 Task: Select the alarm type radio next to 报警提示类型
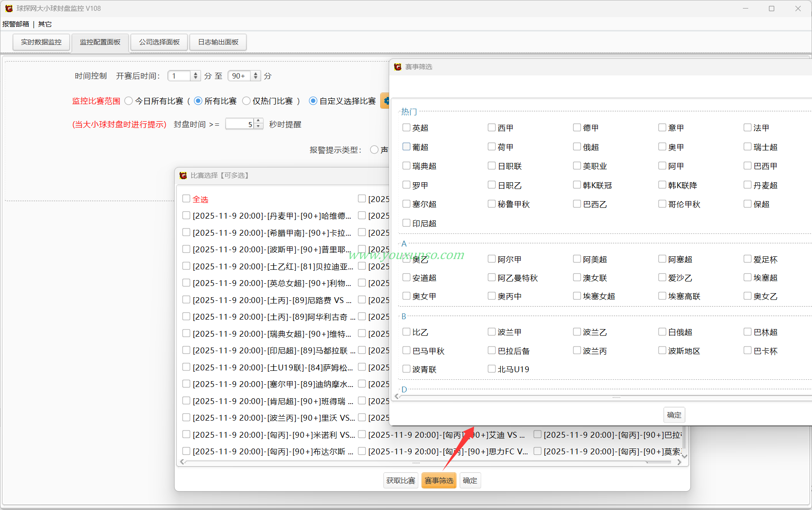tap(374, 149)
